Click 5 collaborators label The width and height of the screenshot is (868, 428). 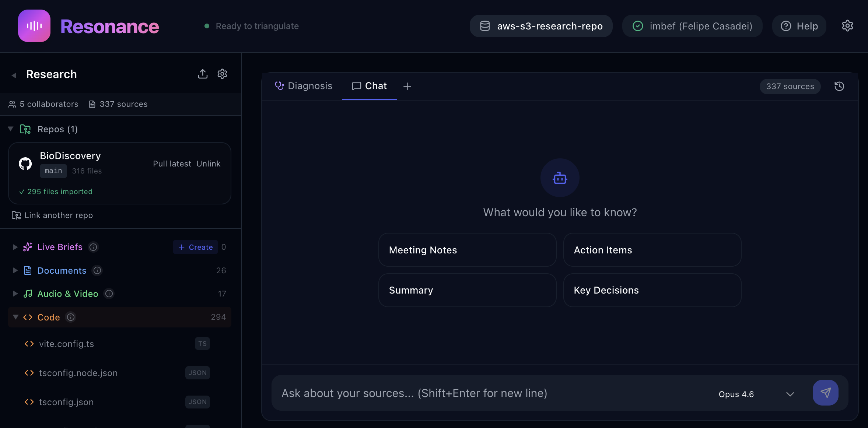[43, 104]
